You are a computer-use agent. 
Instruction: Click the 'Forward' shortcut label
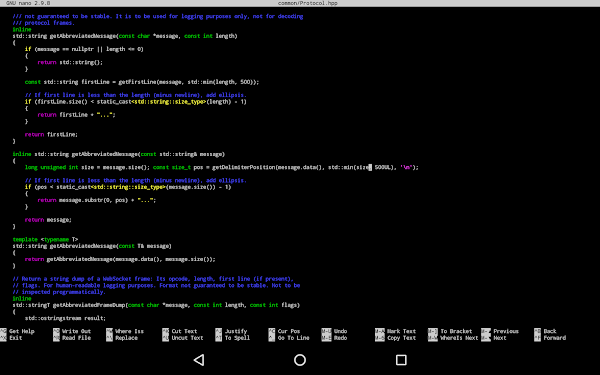tap(554, 338)
